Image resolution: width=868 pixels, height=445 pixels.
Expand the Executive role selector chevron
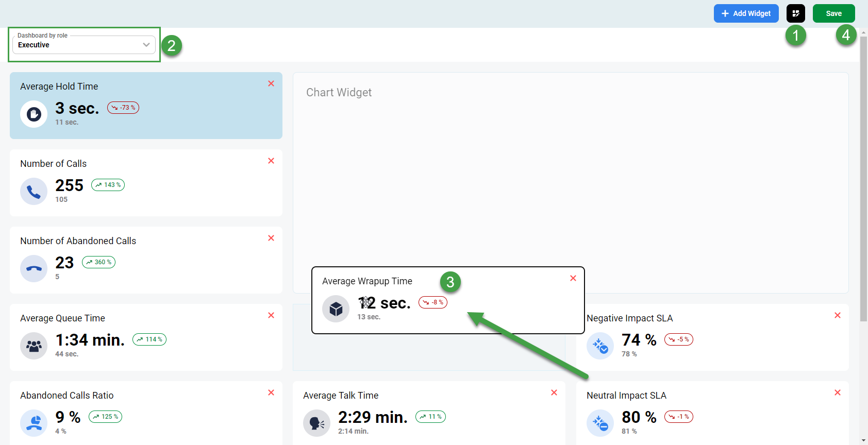point(146,45)
